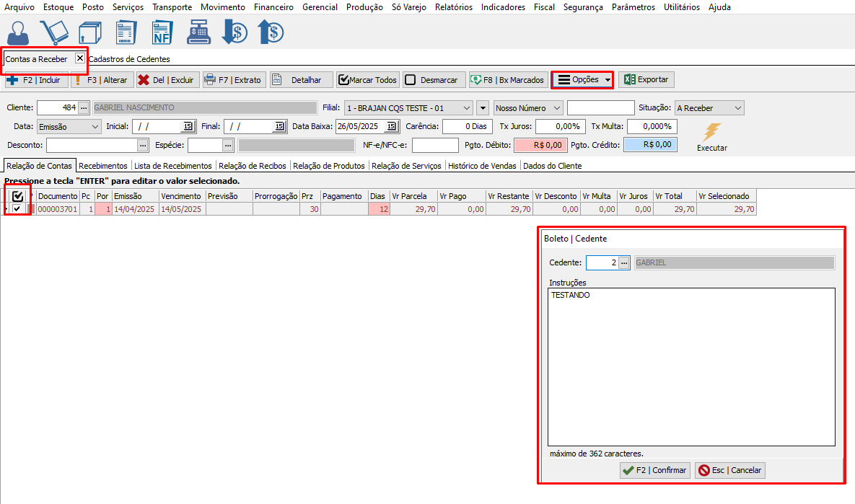Click the customer person icon in toolbar
Viewport: 855px width, 504px height.
click(x=19, y=32)
